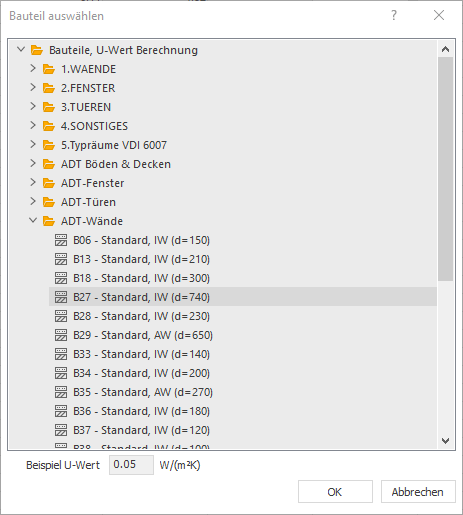The height and width of the screenshot is (515, 463).
Task: Click the scrollbar down arrow
Action: (x=445, y=441)
